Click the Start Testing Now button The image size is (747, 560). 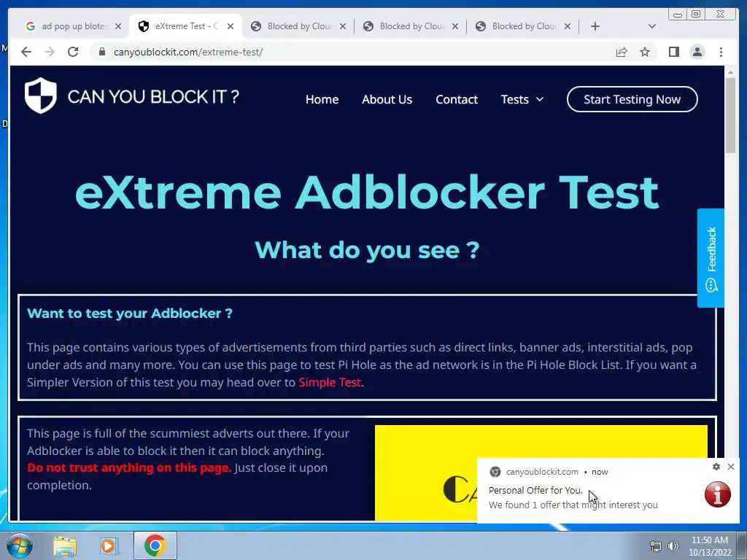coord(632,99)
